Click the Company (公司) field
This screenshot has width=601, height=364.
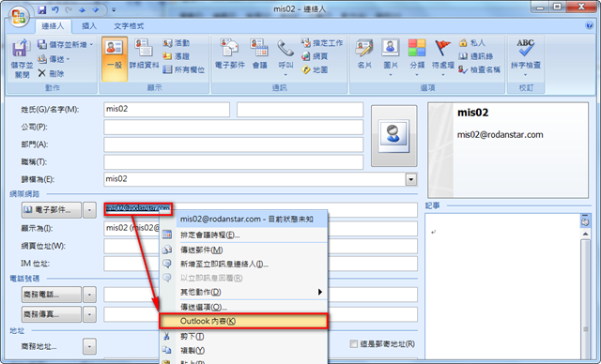coord(233,127)
